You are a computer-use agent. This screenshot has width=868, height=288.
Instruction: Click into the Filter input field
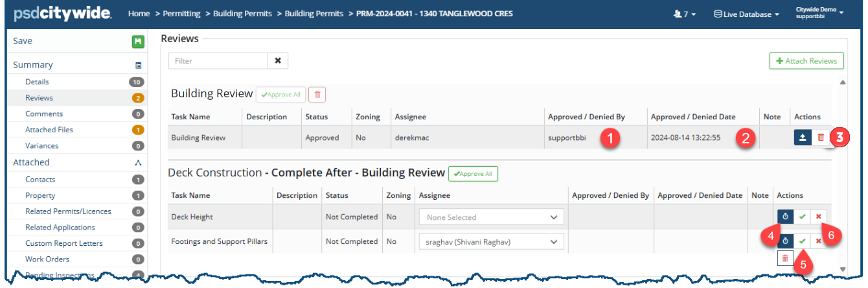[218, 61]
